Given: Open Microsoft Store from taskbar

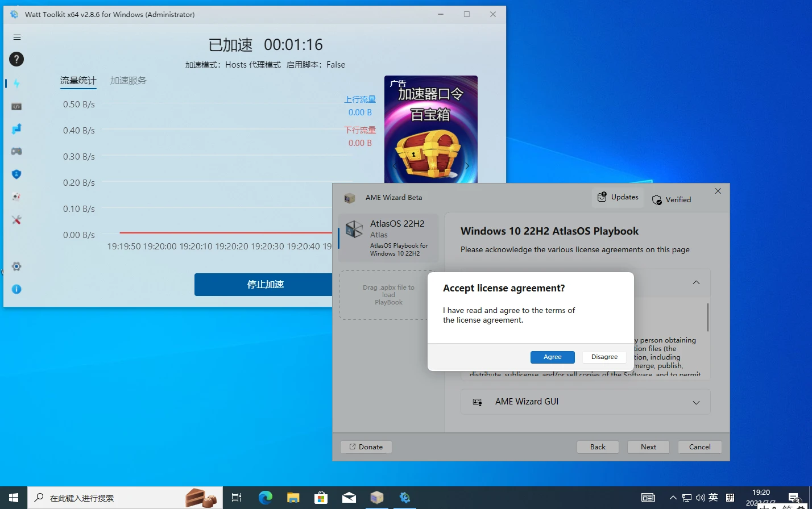Looking at the screenshot, I should pos(321,498).
